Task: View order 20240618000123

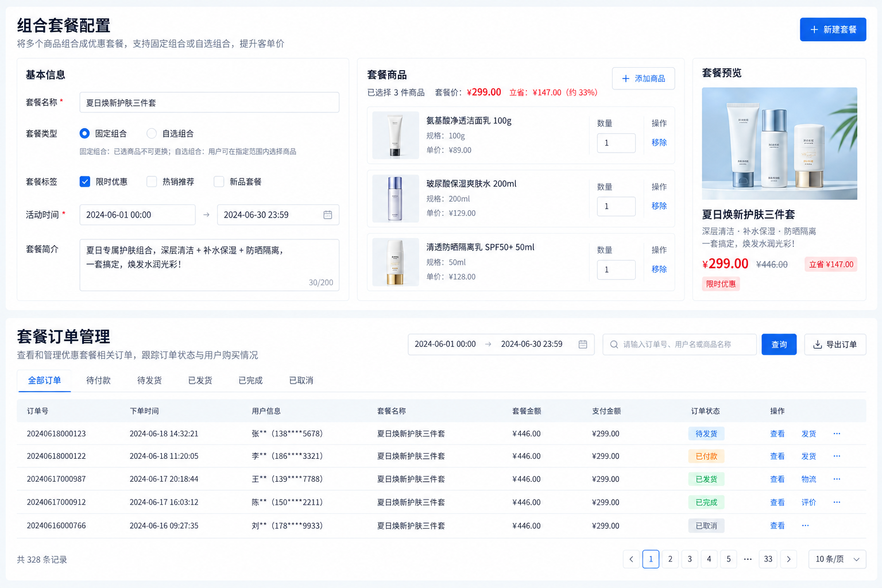Action: [777, 434]
